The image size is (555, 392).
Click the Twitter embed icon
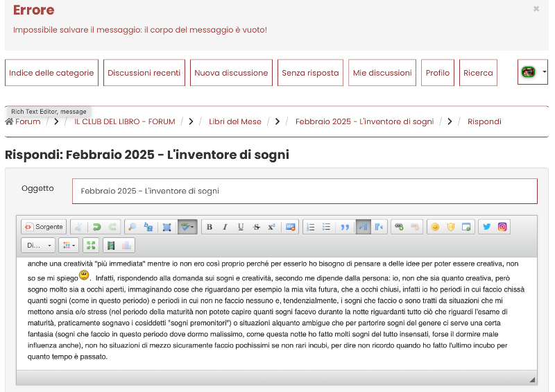point(486,227)
